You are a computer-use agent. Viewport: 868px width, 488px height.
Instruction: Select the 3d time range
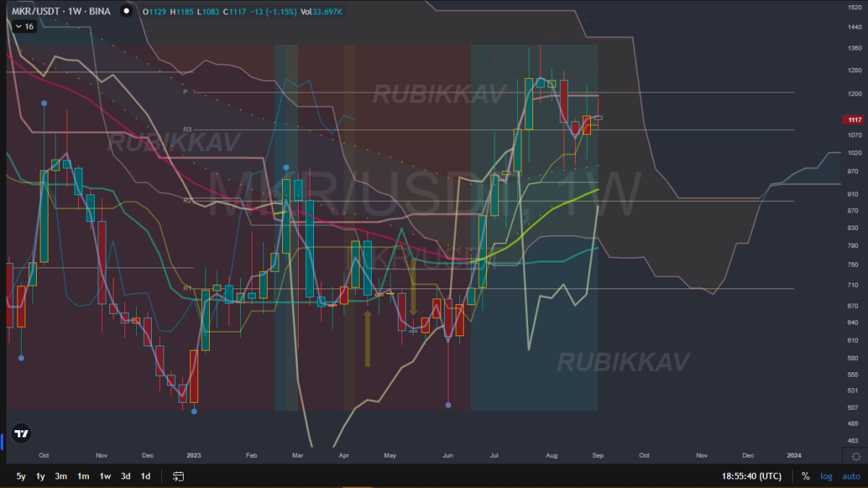point(126,476)
